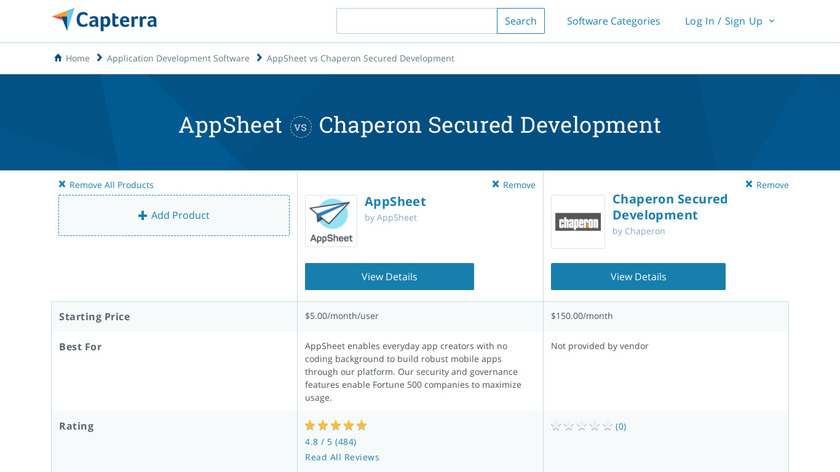Expand the Log In / Sign Up dropdown
This screenshot has width=840, height=472.
730,21
